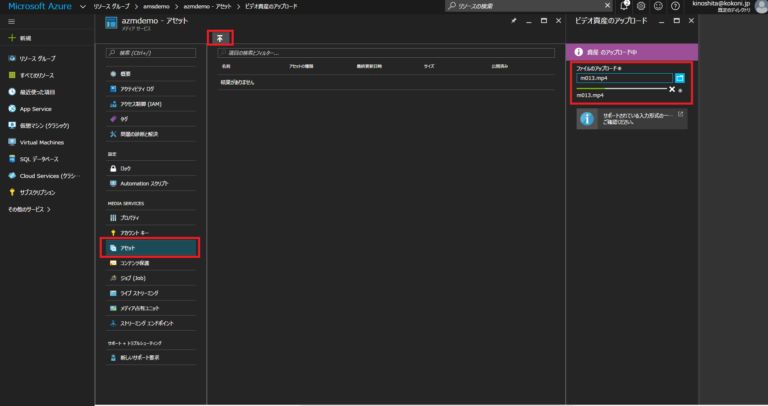The image size is (768, 406).
Task: Click the purple asset uploading banner
Action: (x=632, y=52)
